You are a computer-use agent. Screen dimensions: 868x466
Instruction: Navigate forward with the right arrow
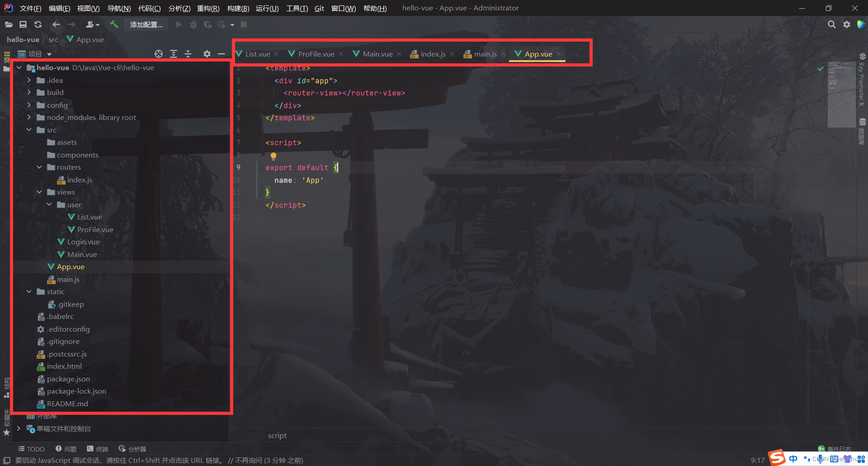tap(72, 24)
